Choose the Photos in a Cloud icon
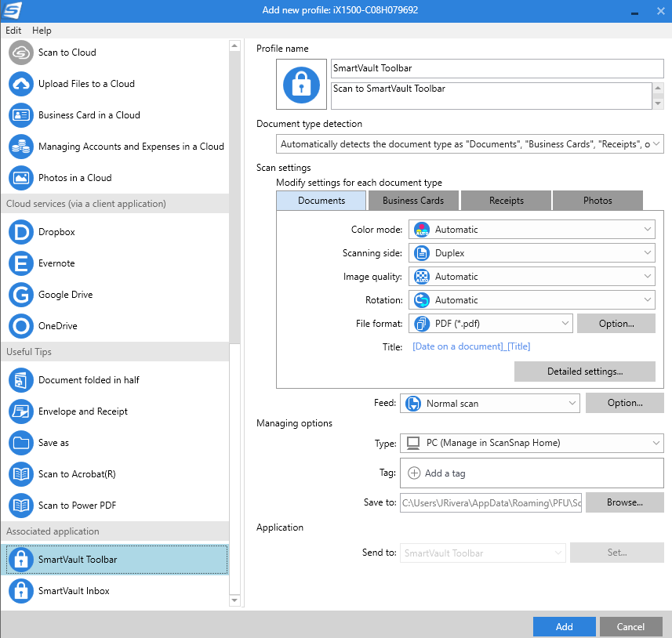 click(x=21, y=177)
